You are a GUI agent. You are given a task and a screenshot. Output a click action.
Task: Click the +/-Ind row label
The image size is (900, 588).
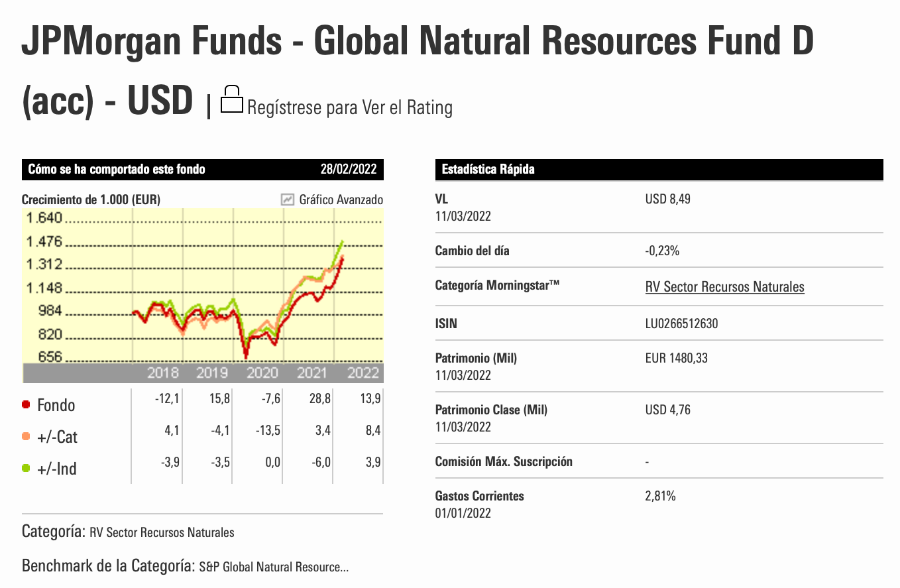pyautogui.click(x=57, y=469)
